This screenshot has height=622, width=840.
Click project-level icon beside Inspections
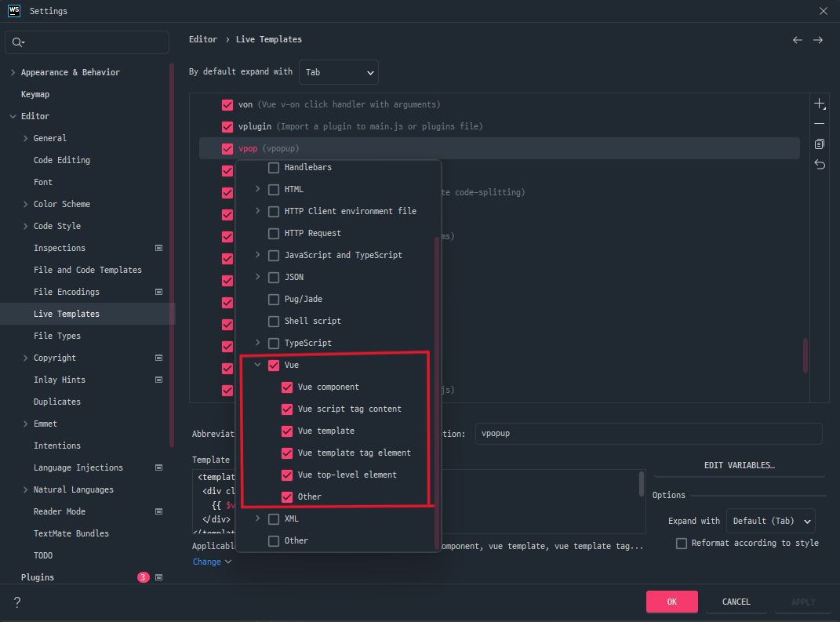pyautogui.click(x=158, y=248)
